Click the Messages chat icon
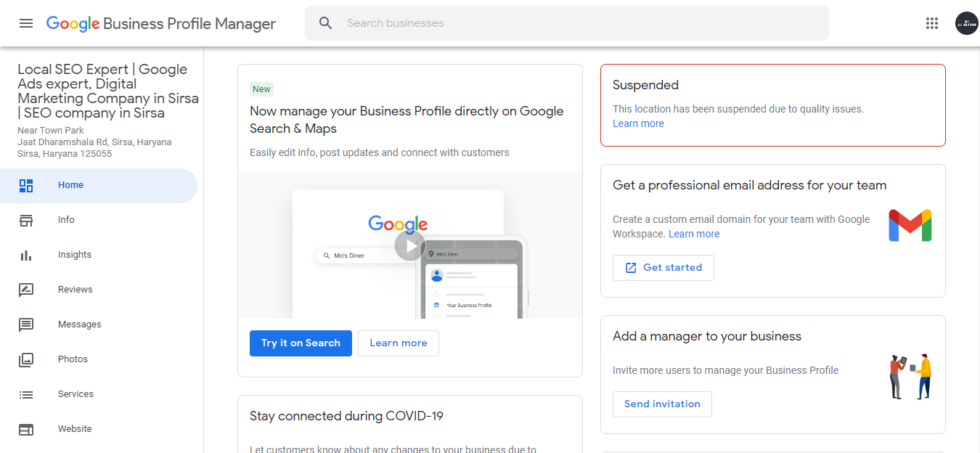Viewport: 980px width, 453px height. pyautogui.click(x=26, y=325)
